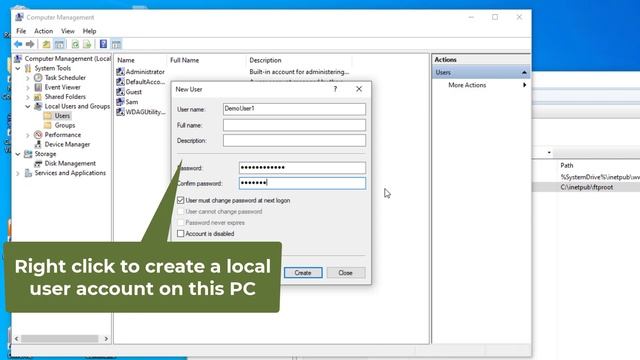Select Users in the tree
This screenshot has height=360, width=640.
[62, 116]
